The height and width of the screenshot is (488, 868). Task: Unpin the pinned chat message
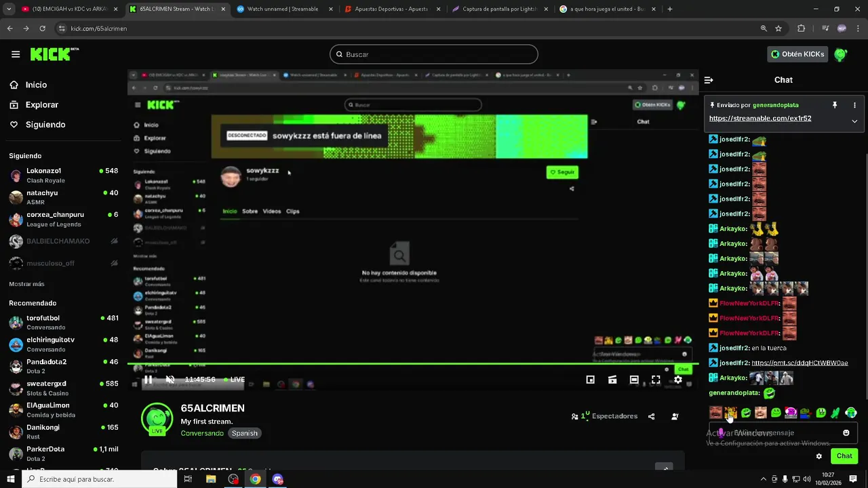coord(835,105)
